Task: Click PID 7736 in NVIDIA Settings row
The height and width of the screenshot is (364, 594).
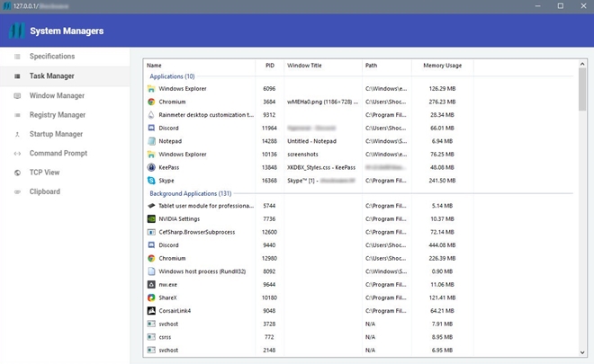Action: tap(269, 218)
